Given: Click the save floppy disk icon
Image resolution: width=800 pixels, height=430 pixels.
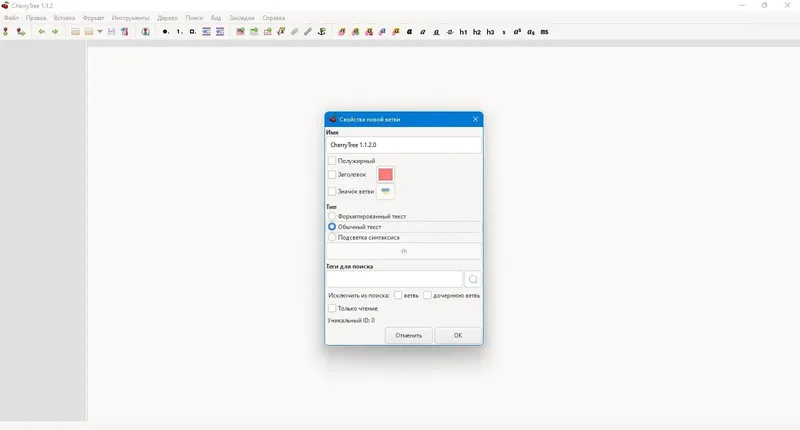Looking at the screenshot, I should pyautogui.click(x=111, y=32).
